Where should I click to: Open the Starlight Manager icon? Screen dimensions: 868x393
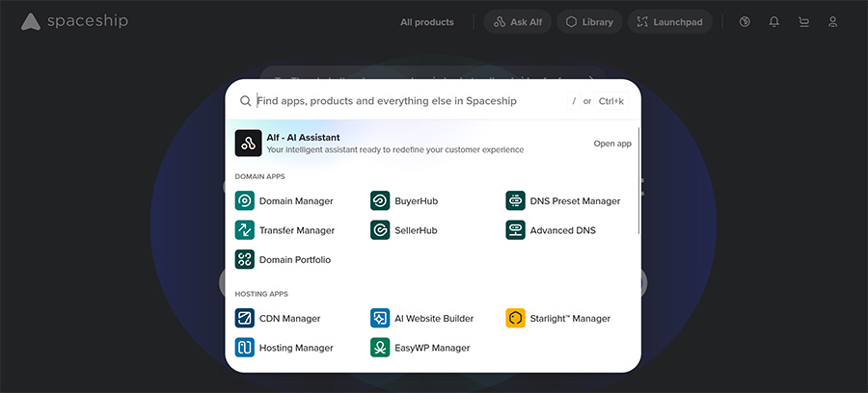[x=515, y=318]
